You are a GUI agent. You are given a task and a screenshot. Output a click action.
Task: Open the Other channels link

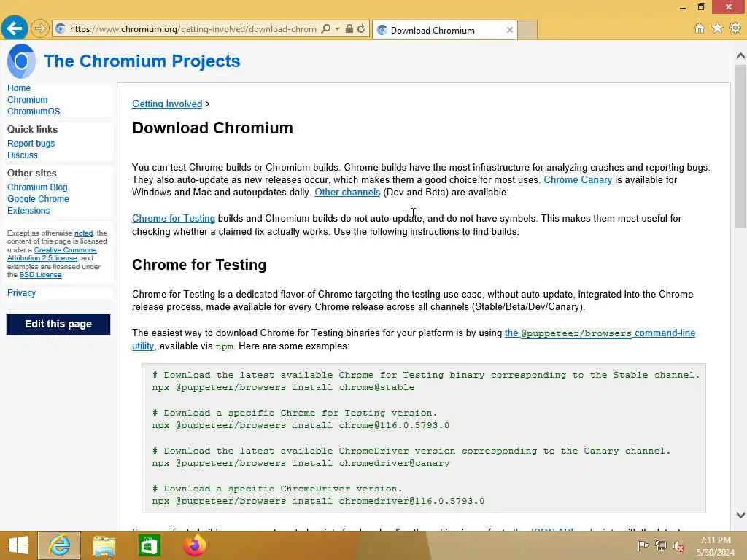[347, 192]
